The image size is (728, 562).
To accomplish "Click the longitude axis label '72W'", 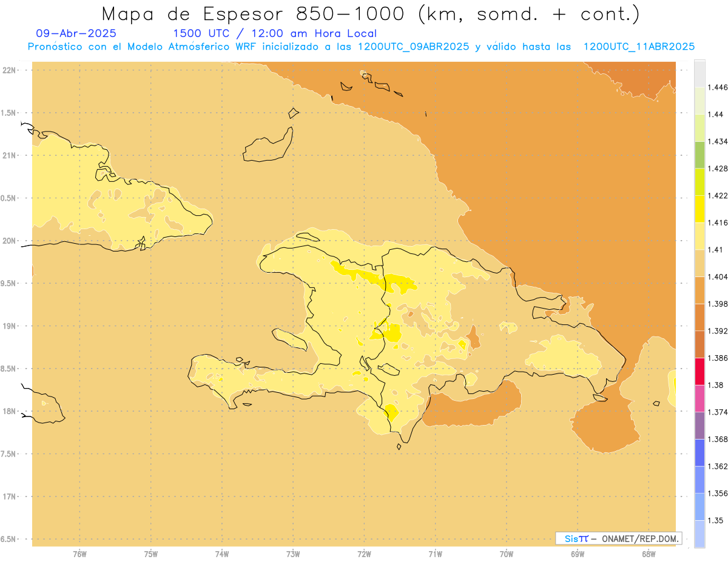I will click(x=364, y=554).
